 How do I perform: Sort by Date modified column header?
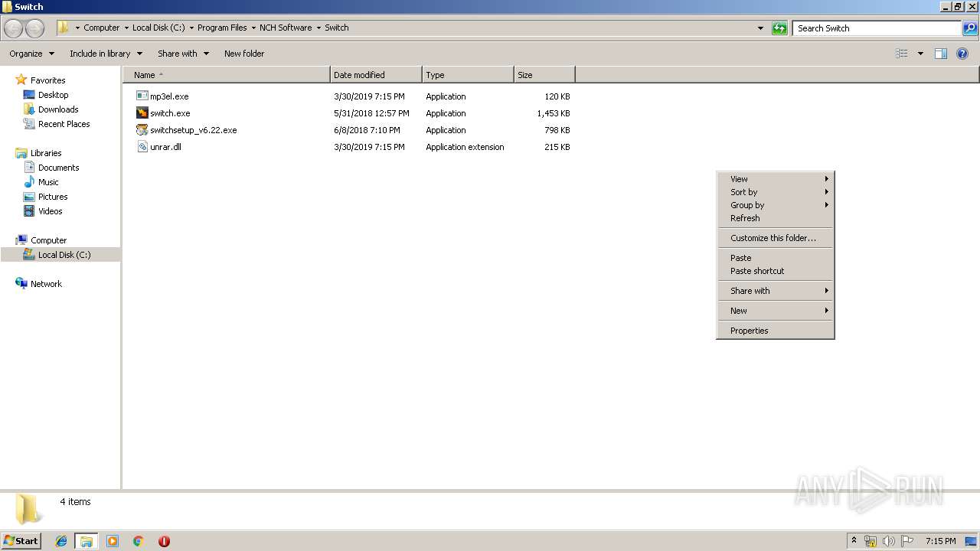[x=376, y=75]
